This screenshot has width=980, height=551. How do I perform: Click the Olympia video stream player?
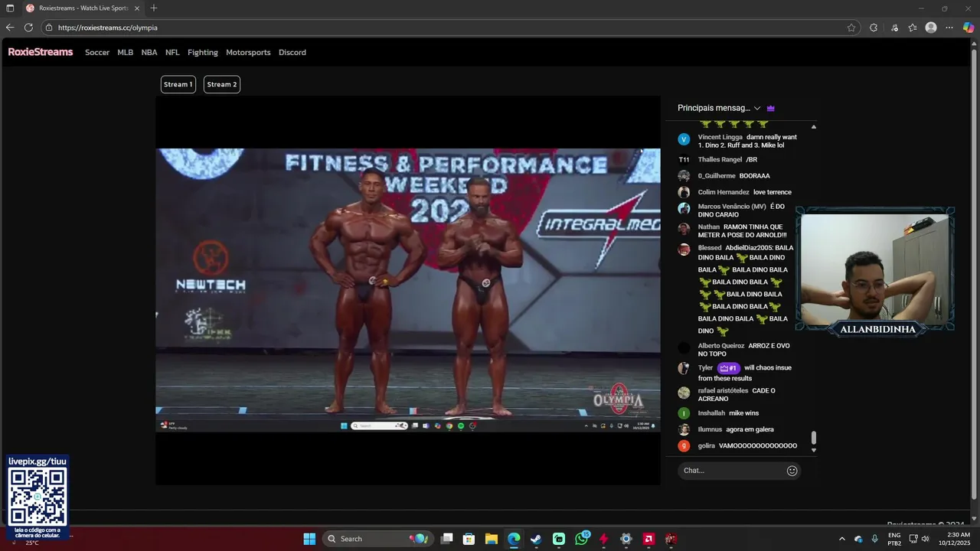pos(408,290)
